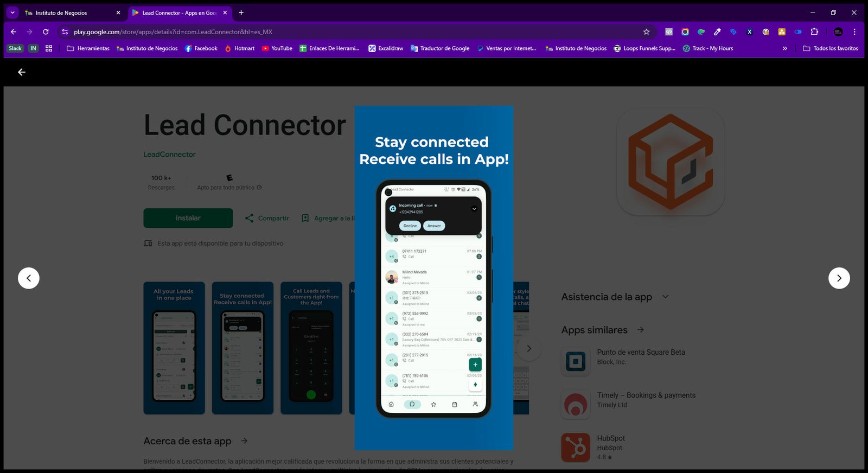Open the Slack bookmark

tap(15, 48)
